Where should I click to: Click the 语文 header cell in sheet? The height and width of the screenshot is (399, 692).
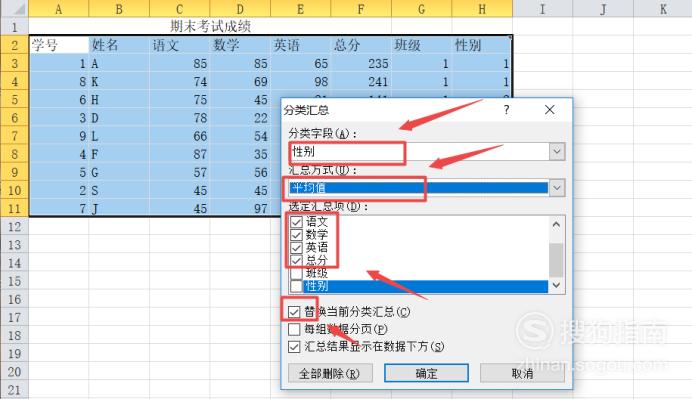pyautogui.click(x=180, y=45)
